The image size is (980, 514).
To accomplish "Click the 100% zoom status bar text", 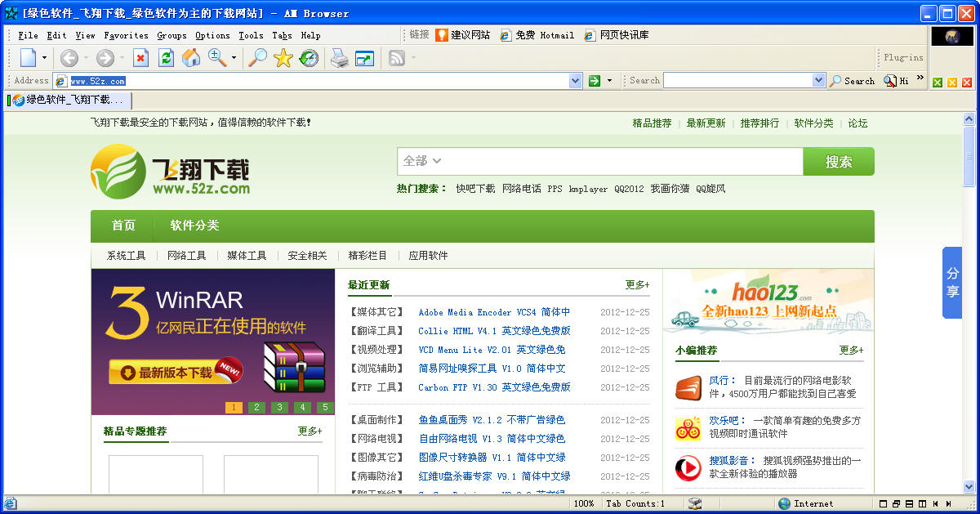I will (x=584, y=503).
